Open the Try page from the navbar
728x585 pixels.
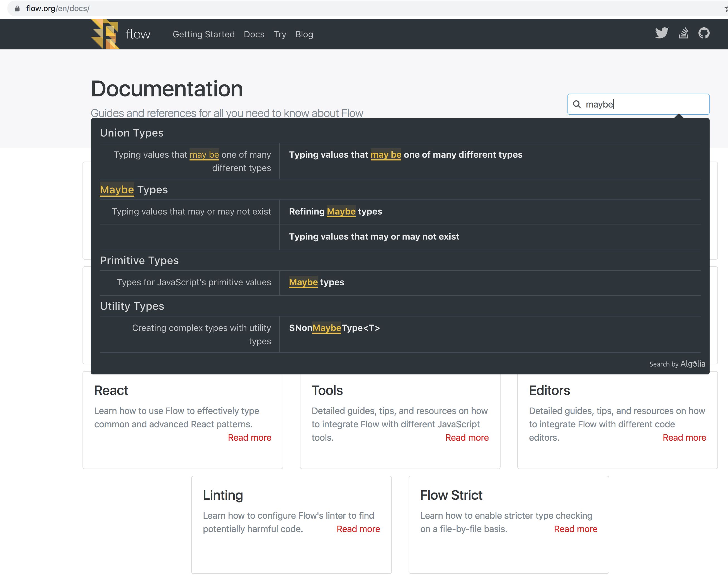pyautogui.click(x=280, y=34)
